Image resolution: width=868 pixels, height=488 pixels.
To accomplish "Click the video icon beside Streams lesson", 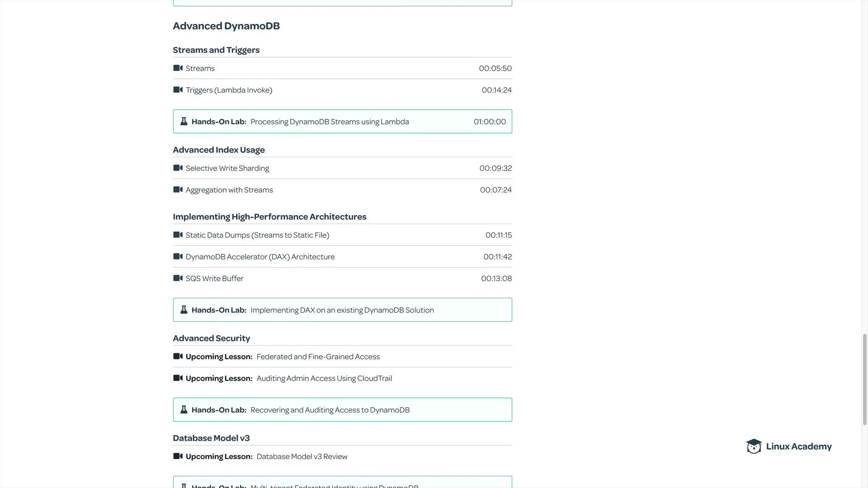I will pos(178,68).
